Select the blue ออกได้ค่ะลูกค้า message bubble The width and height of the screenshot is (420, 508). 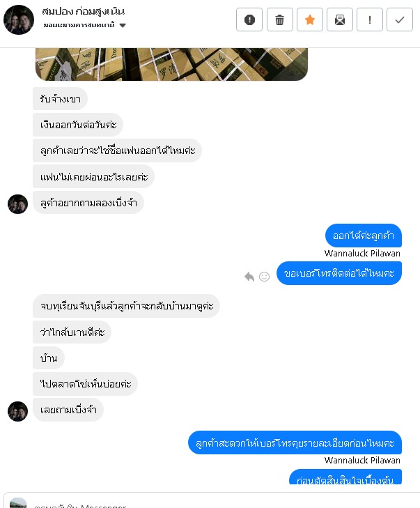(x=364, y=236)
